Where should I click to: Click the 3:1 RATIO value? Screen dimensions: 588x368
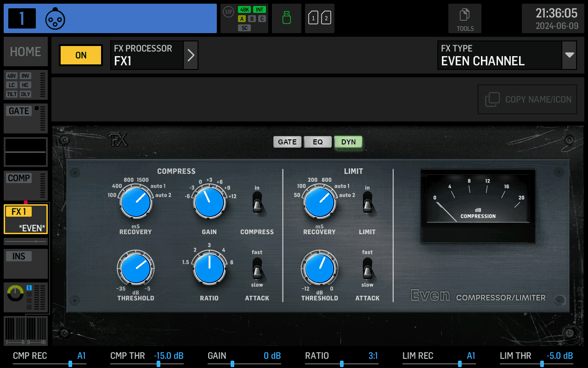coord(373,356)
